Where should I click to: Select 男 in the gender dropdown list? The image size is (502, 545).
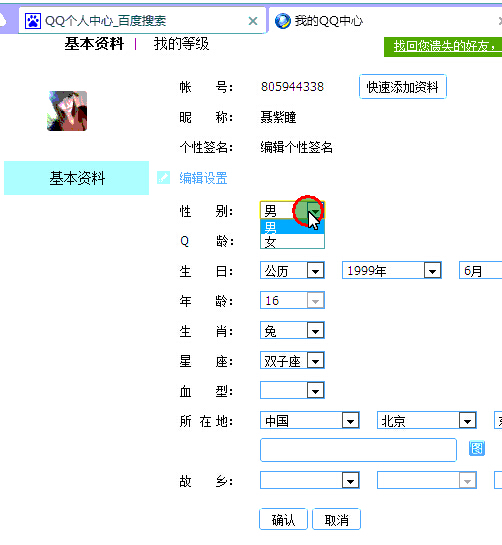292,227
